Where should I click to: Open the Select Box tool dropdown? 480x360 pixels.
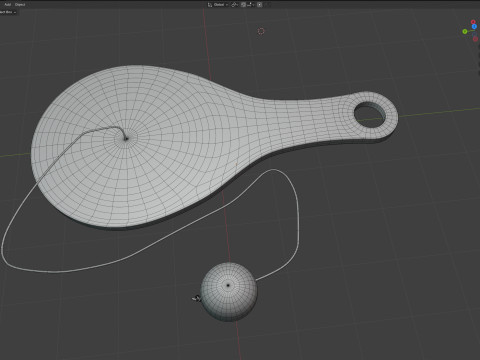pos(8,12)
